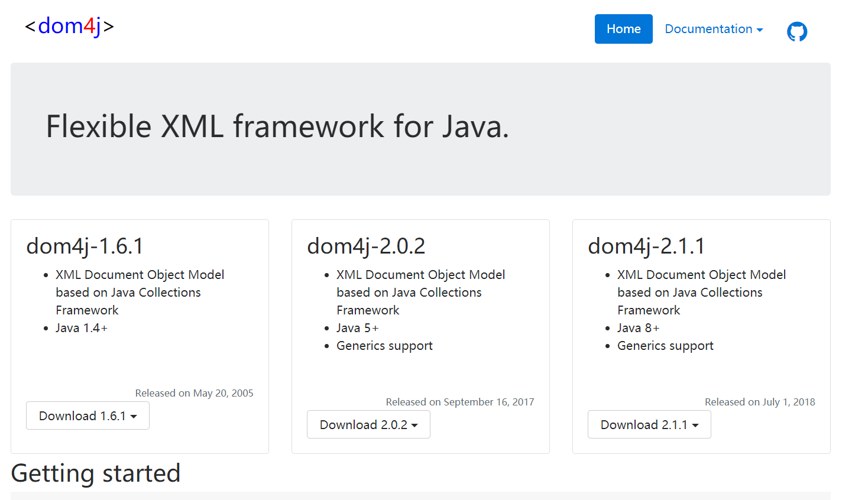Open the Download 1.6.1 dropdown
The image size is (868, 500).
(88, 415)
